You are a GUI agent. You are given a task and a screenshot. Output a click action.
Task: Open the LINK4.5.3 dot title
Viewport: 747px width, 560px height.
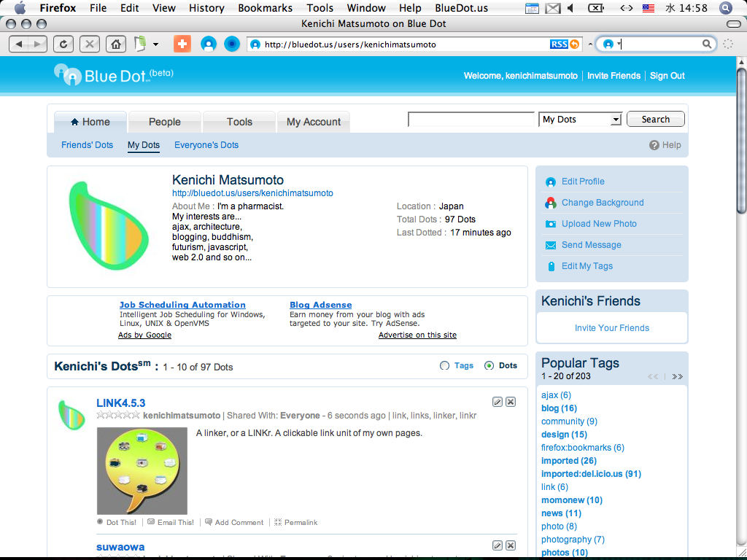120,403
